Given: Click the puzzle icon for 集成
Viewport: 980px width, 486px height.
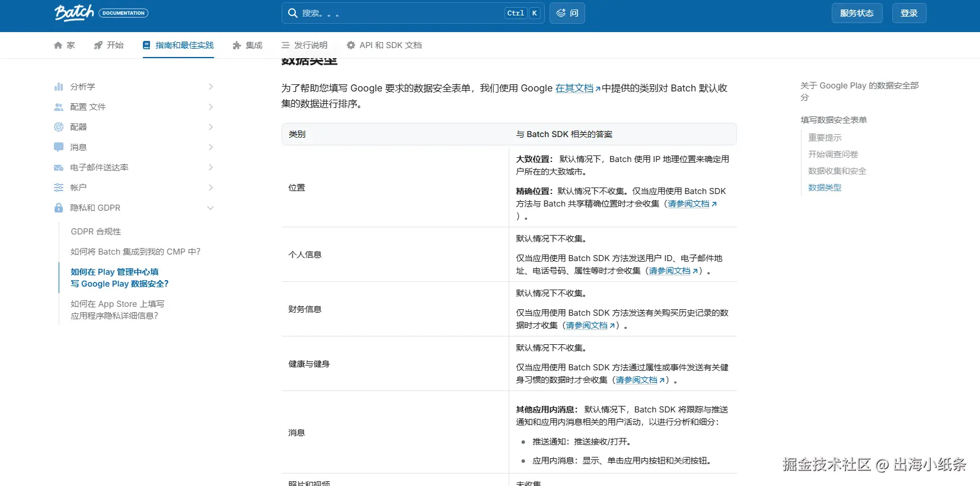Looking at the screenshot, I should coord(237,45).
